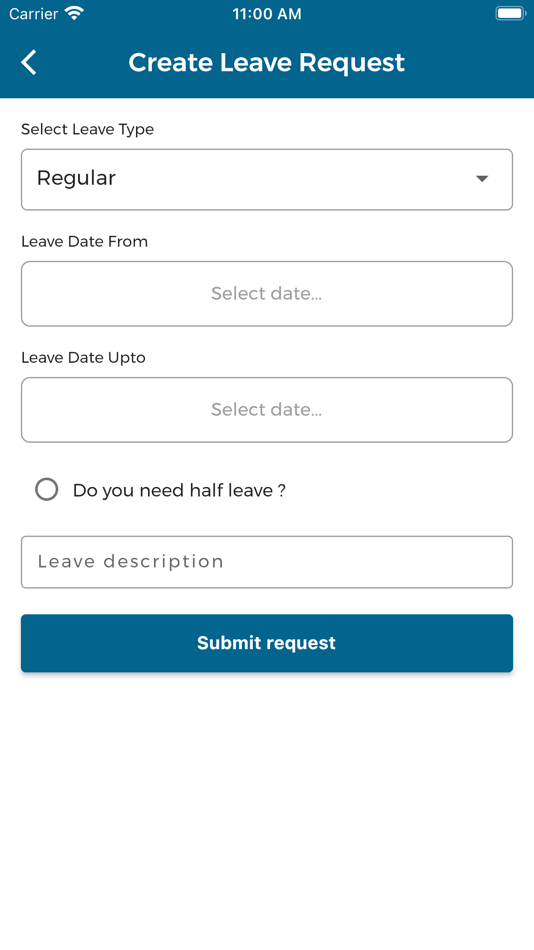The image size is (534, 950).
Task: Open the Regular leave type combo box
Action: (x=267, y=179)
